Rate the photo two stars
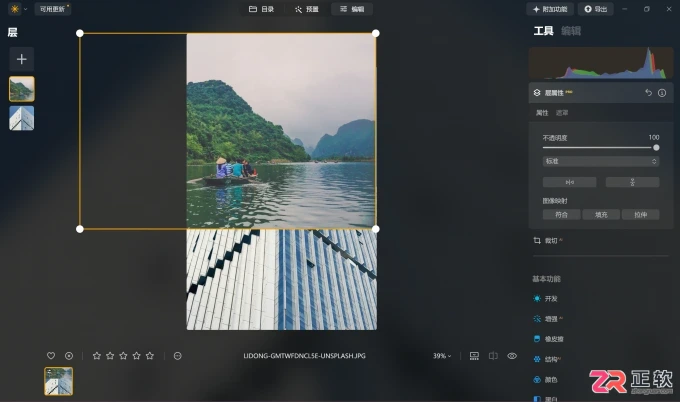The image size is (680, 402). click(110, 356)
